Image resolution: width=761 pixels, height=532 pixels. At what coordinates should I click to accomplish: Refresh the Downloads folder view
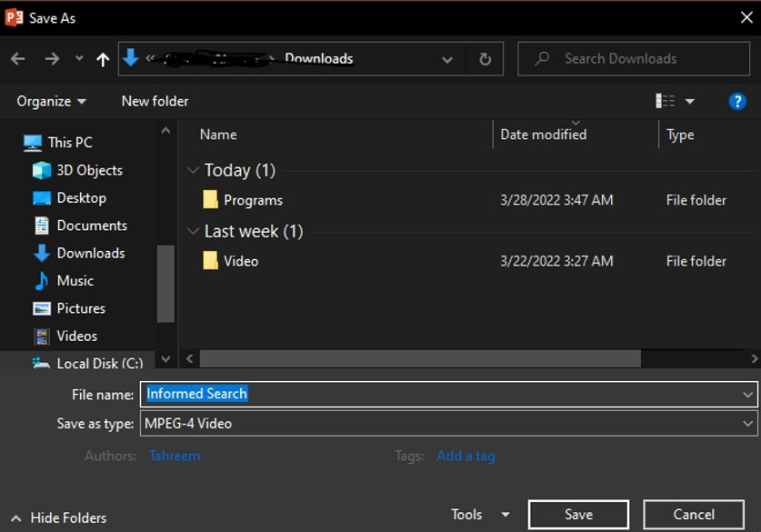(485, 59)
